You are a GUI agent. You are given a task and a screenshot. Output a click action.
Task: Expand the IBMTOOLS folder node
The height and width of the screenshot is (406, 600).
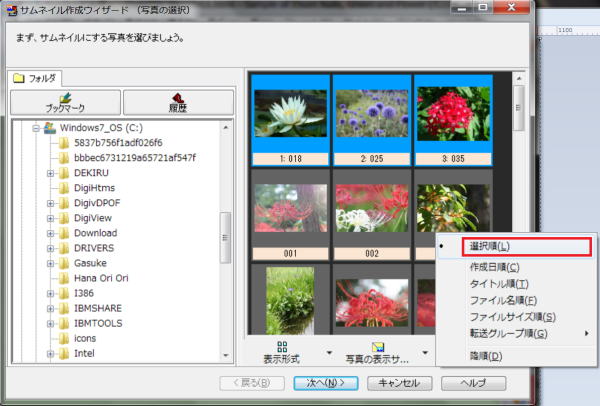click(50, 324)
